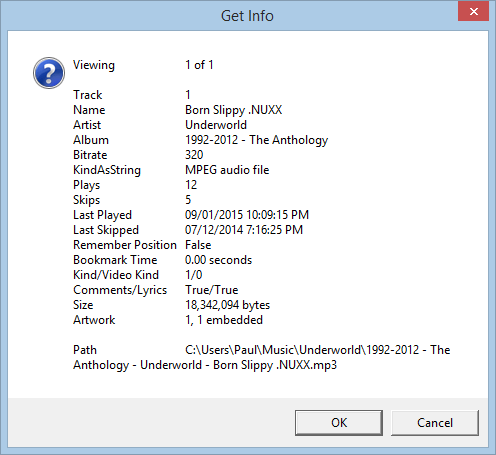Click the Comments/Lyrics True/True value
Viewport: 496px width, 455px height.
click(x=211, y=290)
